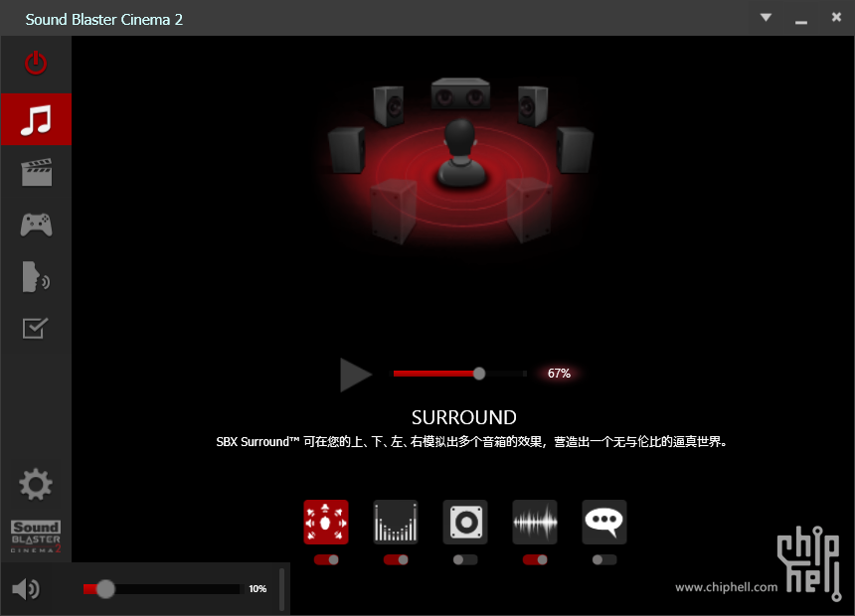Image resolution: width=855 pixels, height=616 pixels.
Task: Click the Sound Blaster Cinema 2 logo
Action: click(36, 537)
